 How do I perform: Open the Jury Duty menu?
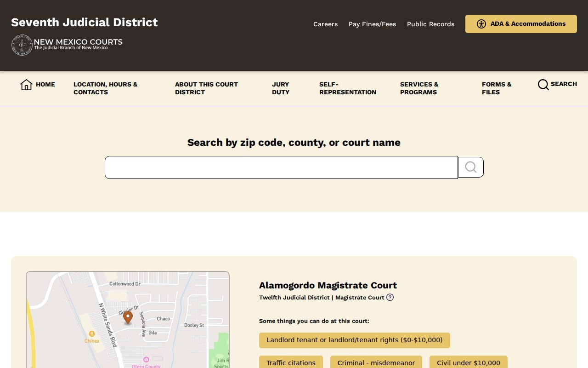(281, 88)
